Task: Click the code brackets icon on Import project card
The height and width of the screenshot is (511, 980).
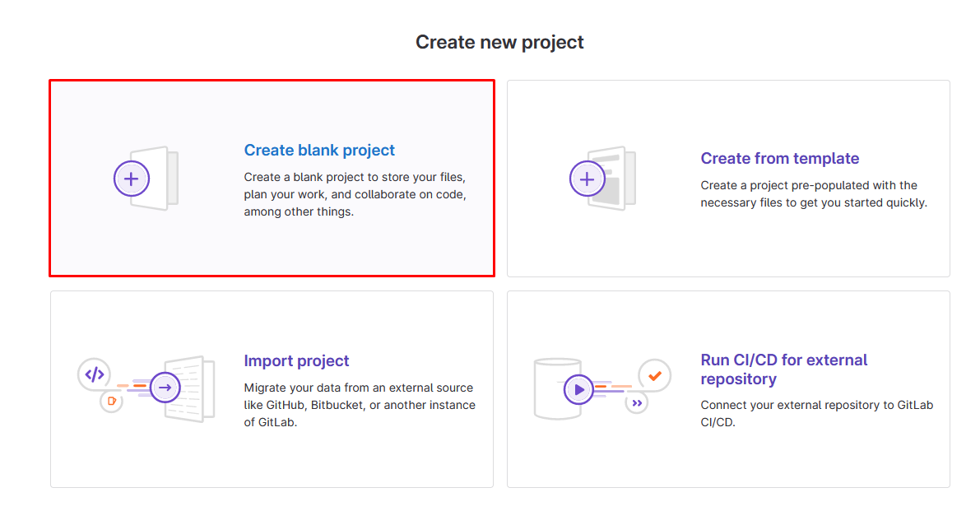Action: pyautogui.click(x=95, y=374)
